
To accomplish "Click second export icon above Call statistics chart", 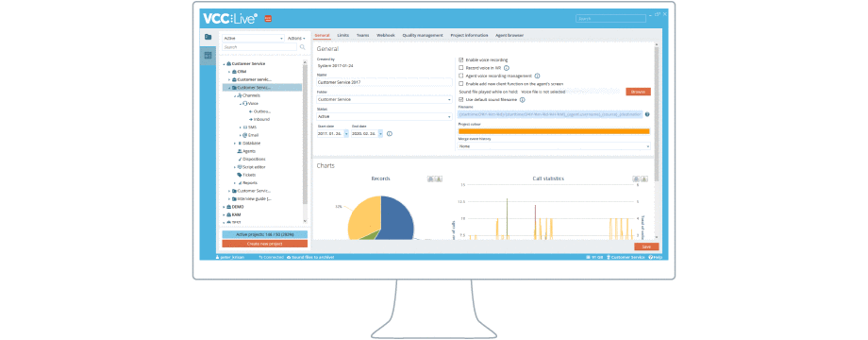I will [643, 178].
